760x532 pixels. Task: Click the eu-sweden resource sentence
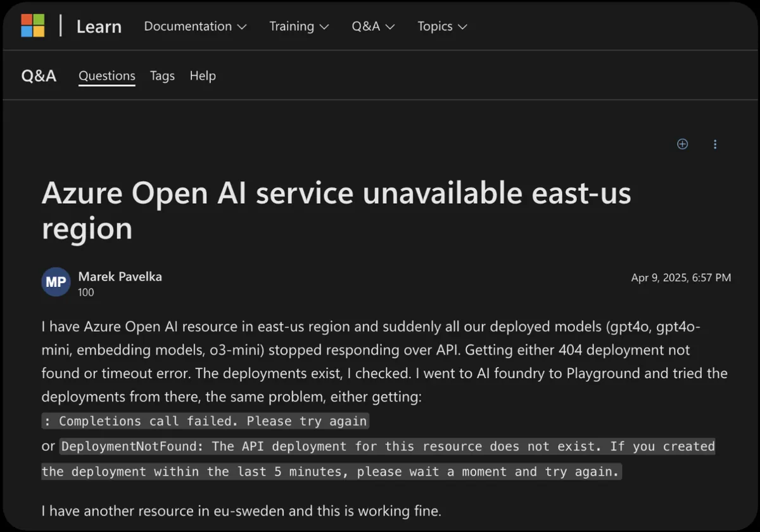click(x=241, y=510)
